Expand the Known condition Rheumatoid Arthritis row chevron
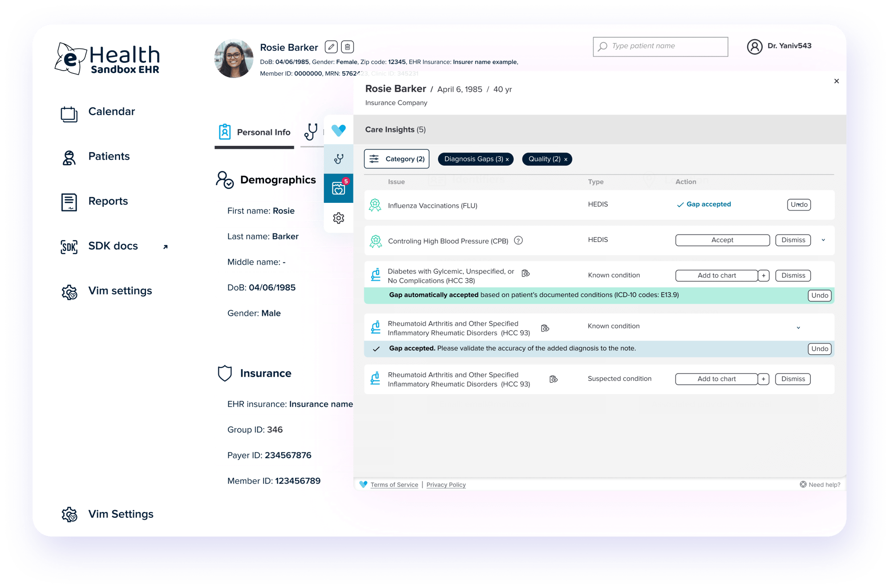The height and width of the screenshot is (588, 890). [798, 328]
